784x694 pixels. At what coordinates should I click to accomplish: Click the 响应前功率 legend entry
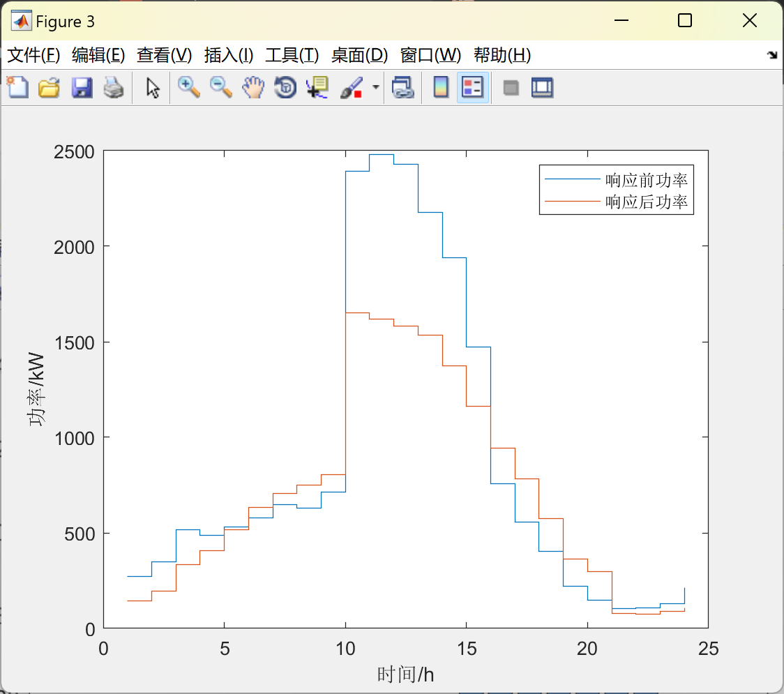coord(647,179)
